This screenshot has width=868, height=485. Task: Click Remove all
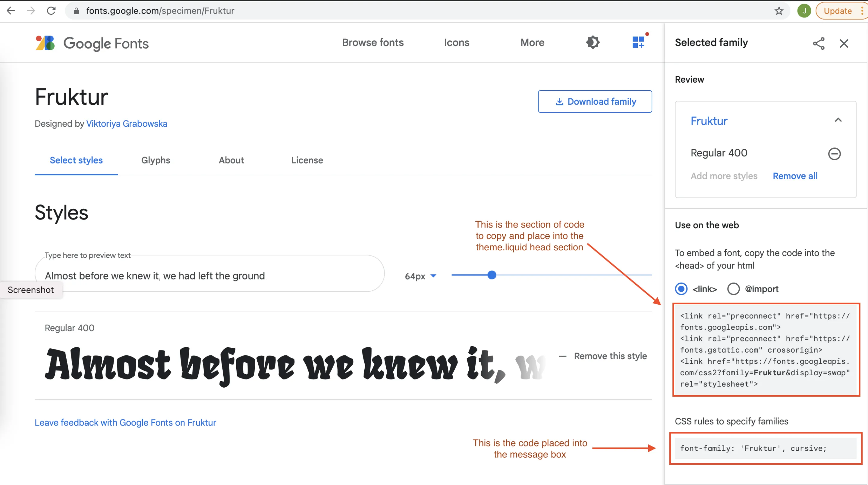pos(795,176)
